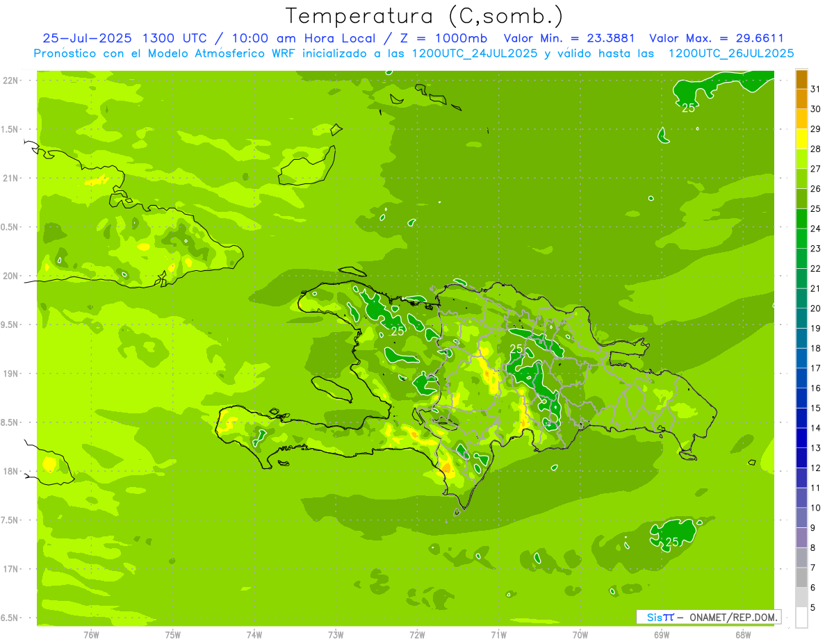Viewport: 834px width, 644px height.
Task: Pick the teal legend swatch between 19 and 20
Action: coord(801,318)
